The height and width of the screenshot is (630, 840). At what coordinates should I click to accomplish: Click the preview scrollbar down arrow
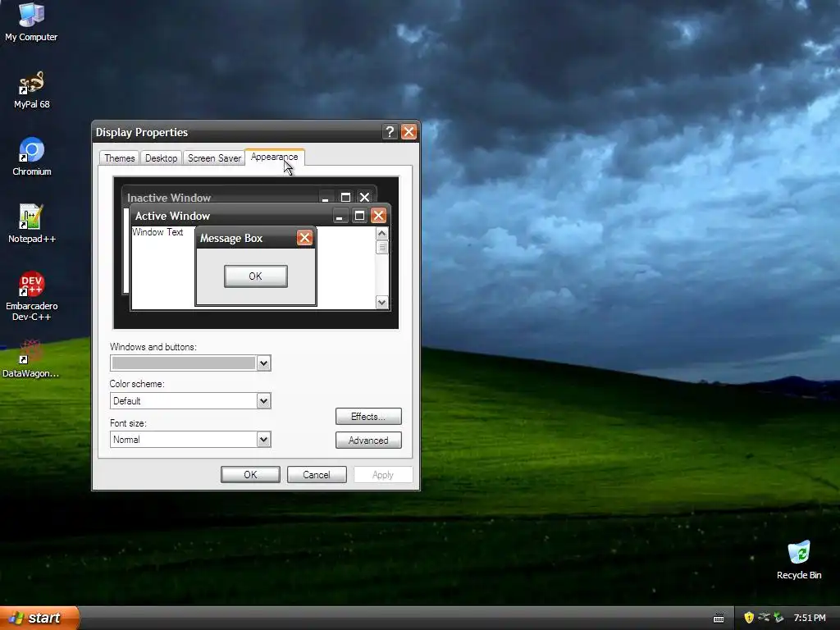point(381,302)
